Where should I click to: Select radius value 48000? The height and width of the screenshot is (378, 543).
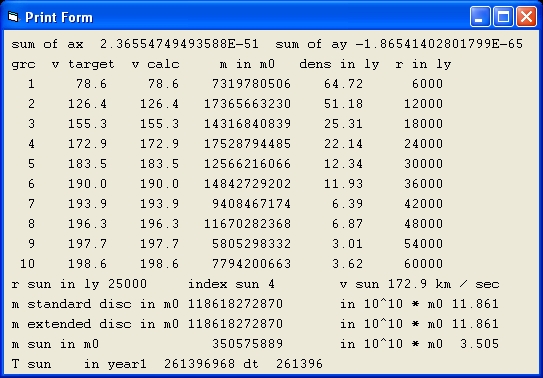click(424, 224)
